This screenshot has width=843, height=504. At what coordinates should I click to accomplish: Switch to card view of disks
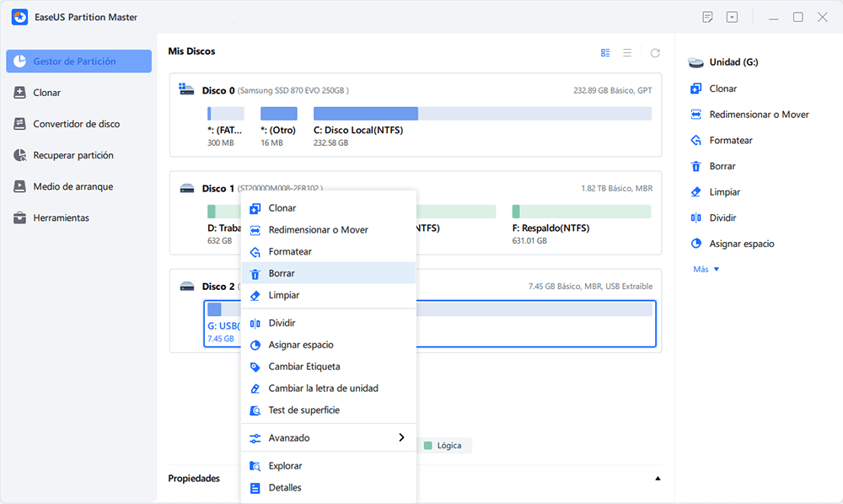tap(605, 52)
